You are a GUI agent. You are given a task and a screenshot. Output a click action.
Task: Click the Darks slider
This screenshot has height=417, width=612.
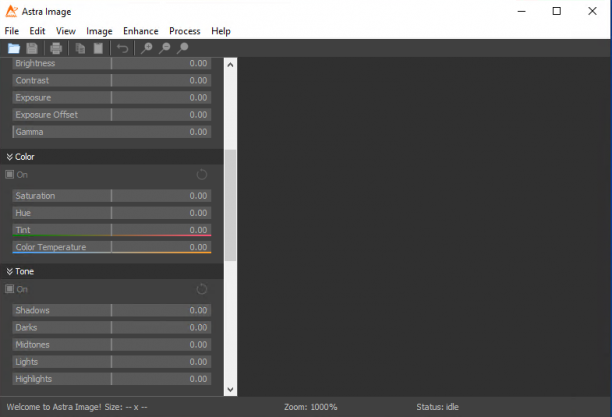(x=112, y=328)
